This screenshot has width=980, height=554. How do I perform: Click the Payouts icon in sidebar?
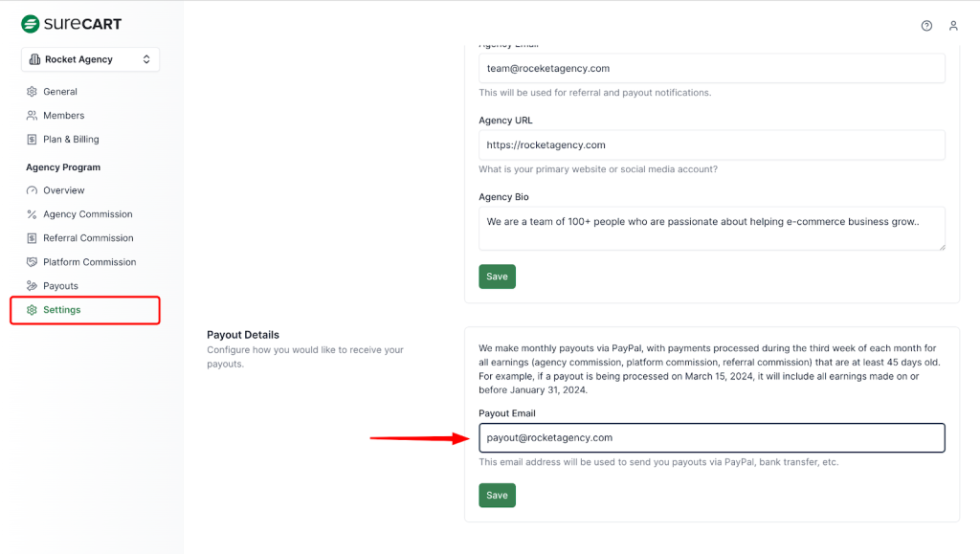pos(32,286)
